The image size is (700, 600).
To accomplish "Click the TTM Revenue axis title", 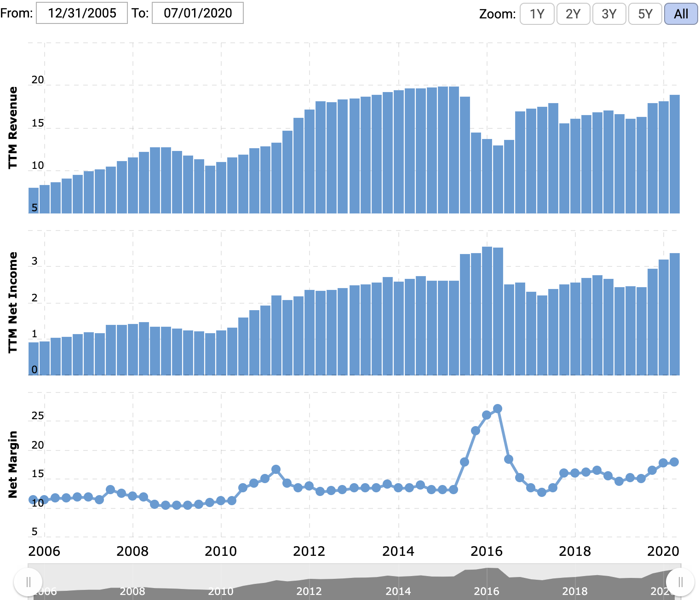I will [x=13, y=127].
